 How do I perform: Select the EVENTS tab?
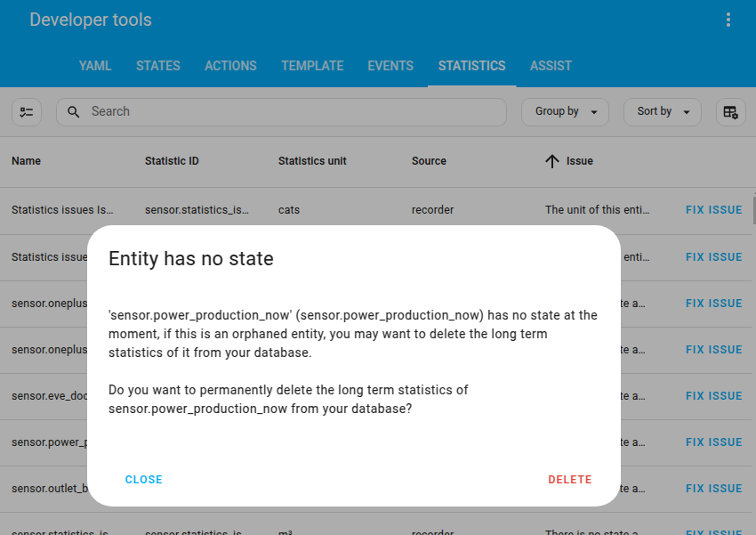tap(390, 65)
